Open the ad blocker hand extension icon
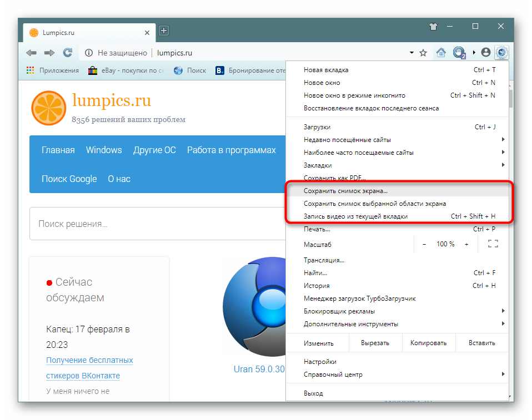Image resolution: width=532 pixels, height=420 pixels. [459, 53]
